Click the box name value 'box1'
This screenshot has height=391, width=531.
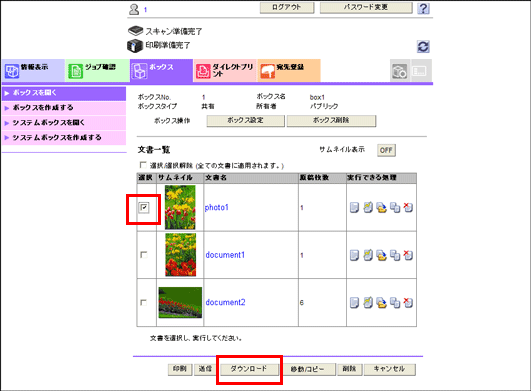pos(317,97)
